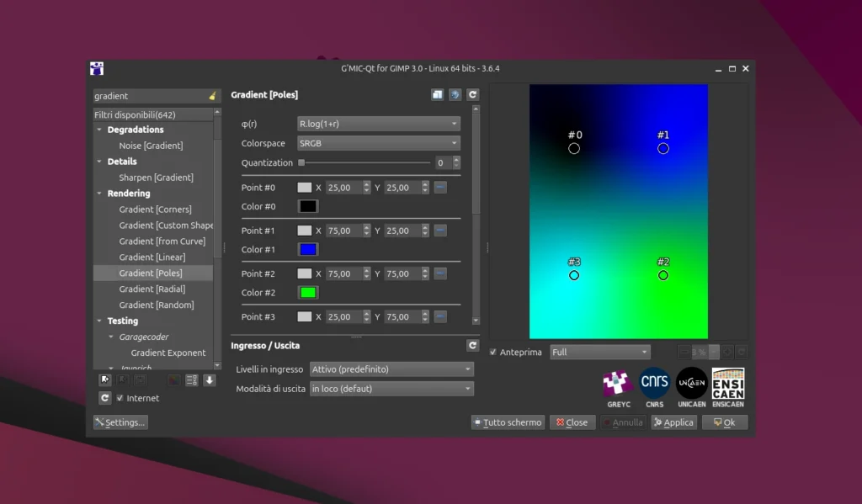The width and height of the screenshot is (862, 504).
Task: Click the gradient search input field
Action: click(x=152, y=95)
